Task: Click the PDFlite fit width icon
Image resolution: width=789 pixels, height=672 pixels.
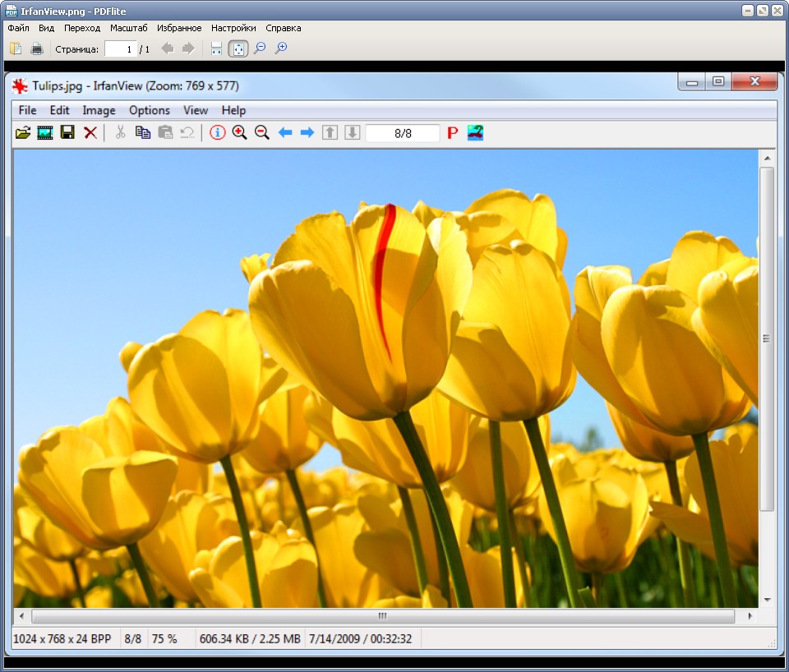Action: 216,48
